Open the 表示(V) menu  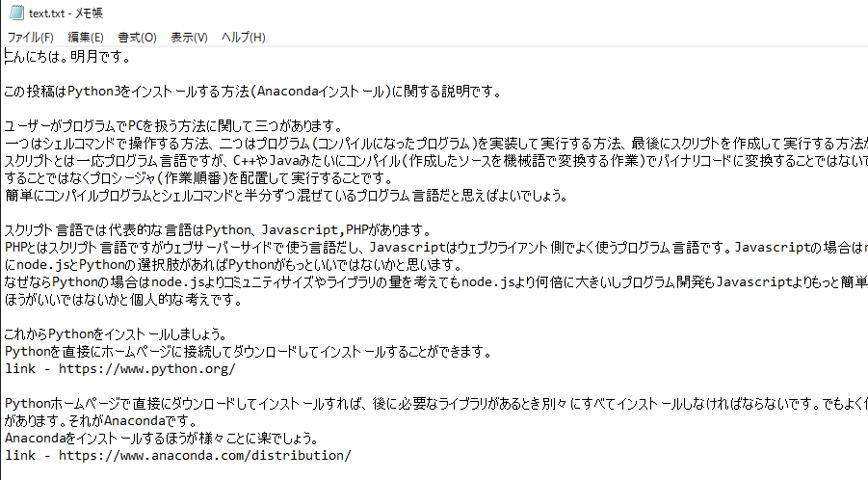coord(189,37)
